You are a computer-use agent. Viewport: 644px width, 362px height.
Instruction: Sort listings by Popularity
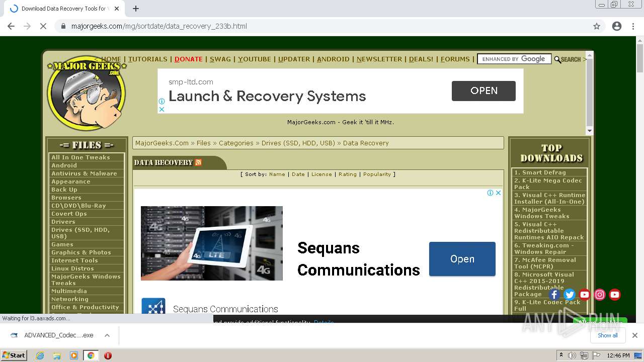point(377,174)
